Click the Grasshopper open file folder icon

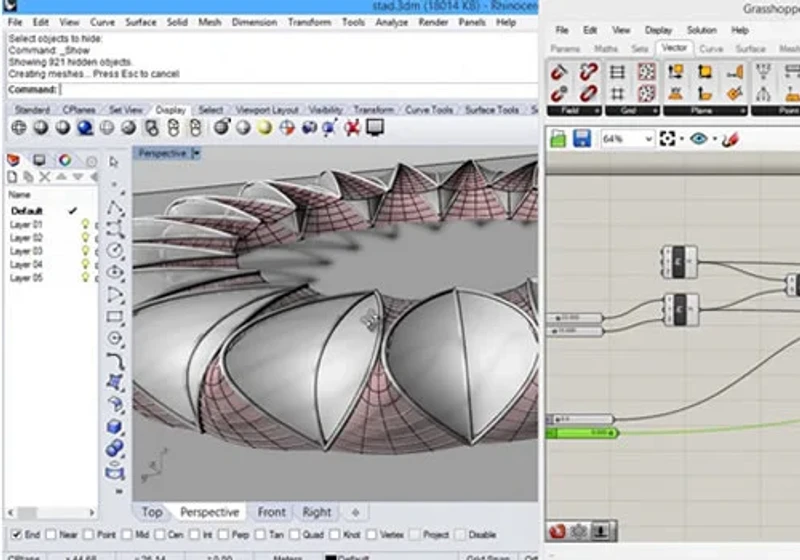[558, 139]
